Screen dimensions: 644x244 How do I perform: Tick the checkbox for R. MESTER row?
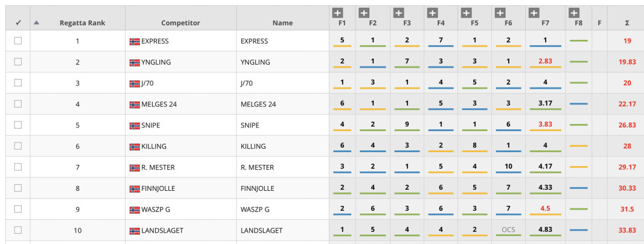pyautogui.click(x=18, y=167)
